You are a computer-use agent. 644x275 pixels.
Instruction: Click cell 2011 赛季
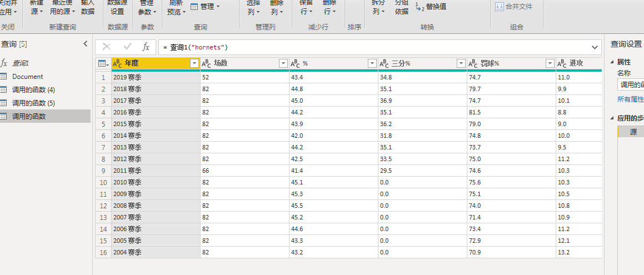[x=156, y=171]
